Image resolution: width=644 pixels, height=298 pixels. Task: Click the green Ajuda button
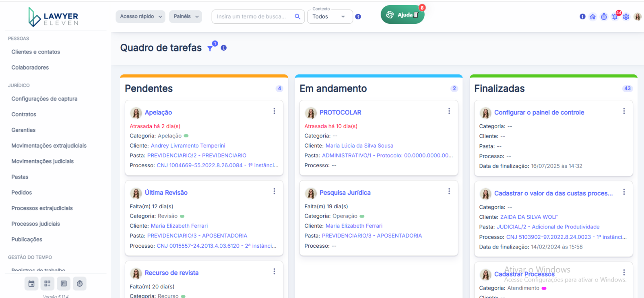point(402,15)
